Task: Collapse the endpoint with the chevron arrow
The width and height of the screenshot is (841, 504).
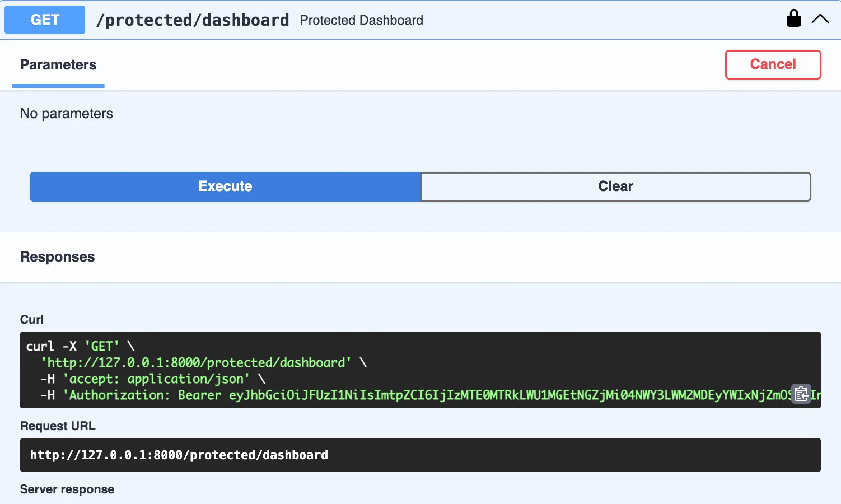Action: [820, 19]
